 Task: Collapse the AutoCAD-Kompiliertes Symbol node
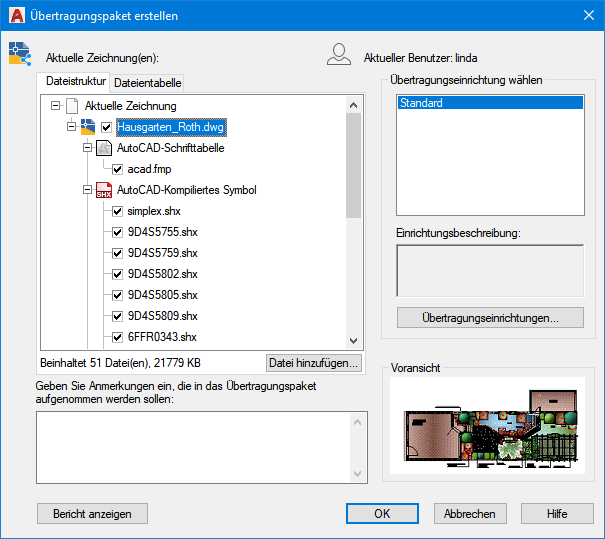click(x=88, y=190)
